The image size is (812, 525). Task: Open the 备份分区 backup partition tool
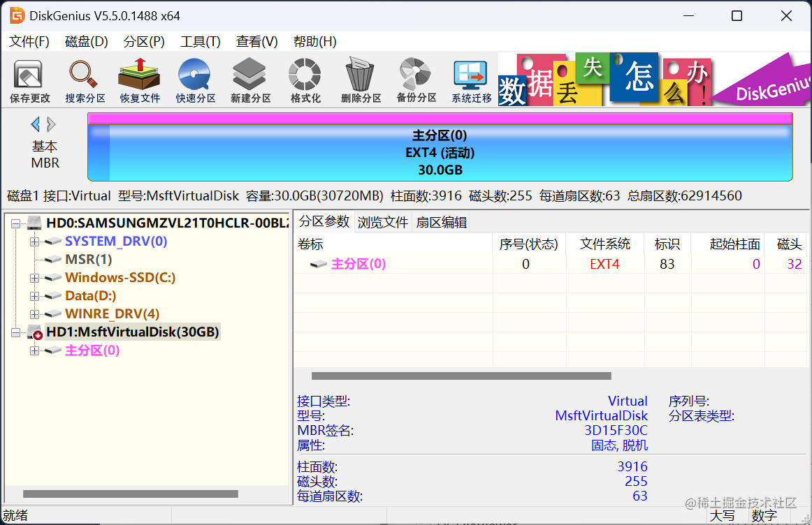(x=414, y=79)
